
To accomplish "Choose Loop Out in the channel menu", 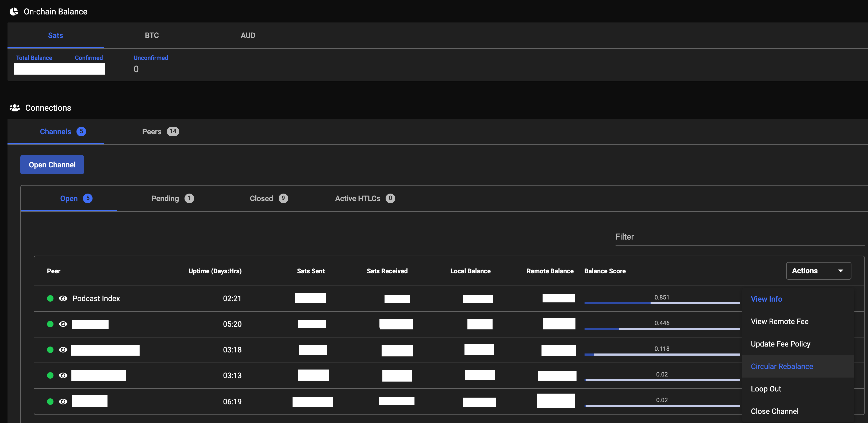I will pos(766,389).
